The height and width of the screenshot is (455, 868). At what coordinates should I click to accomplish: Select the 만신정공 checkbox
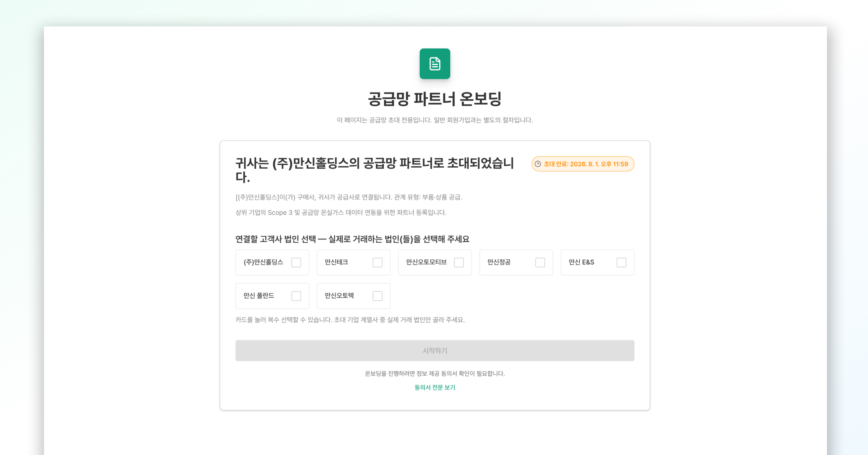(540, 262)
